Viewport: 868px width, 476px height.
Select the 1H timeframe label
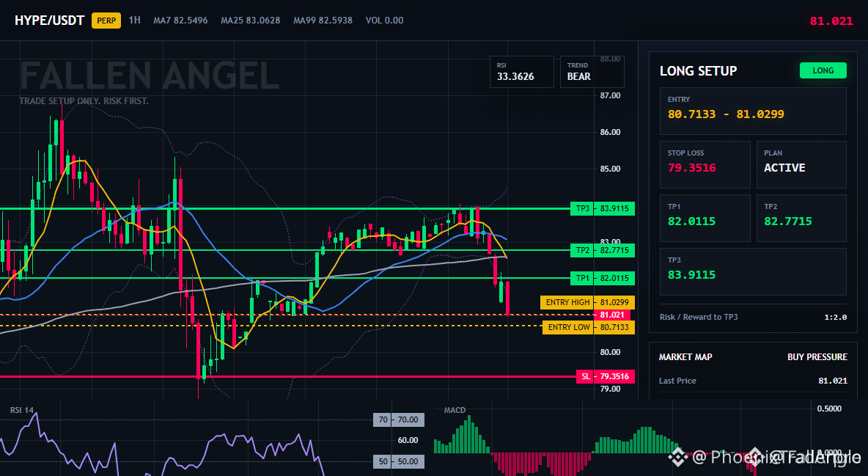point(134,20)
